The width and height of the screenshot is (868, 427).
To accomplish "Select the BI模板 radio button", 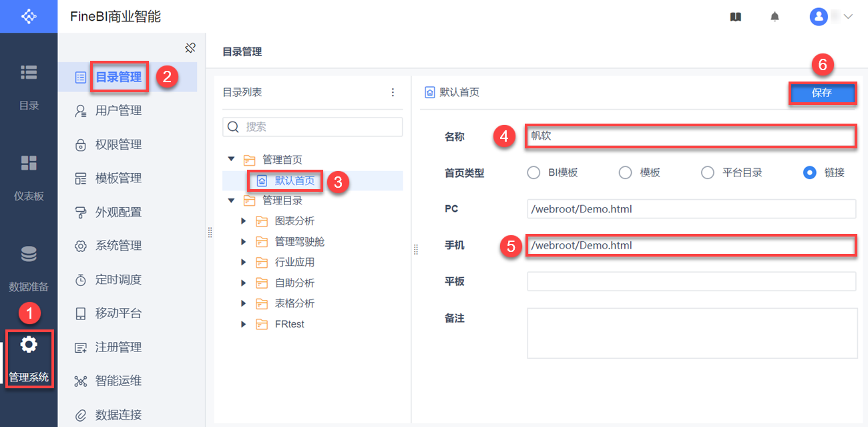I will point(533,172).
